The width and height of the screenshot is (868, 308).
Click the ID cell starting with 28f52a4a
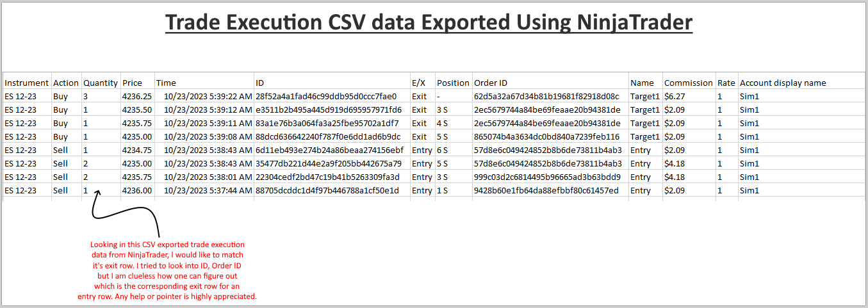pyautogui.click(x=326, y=96)
